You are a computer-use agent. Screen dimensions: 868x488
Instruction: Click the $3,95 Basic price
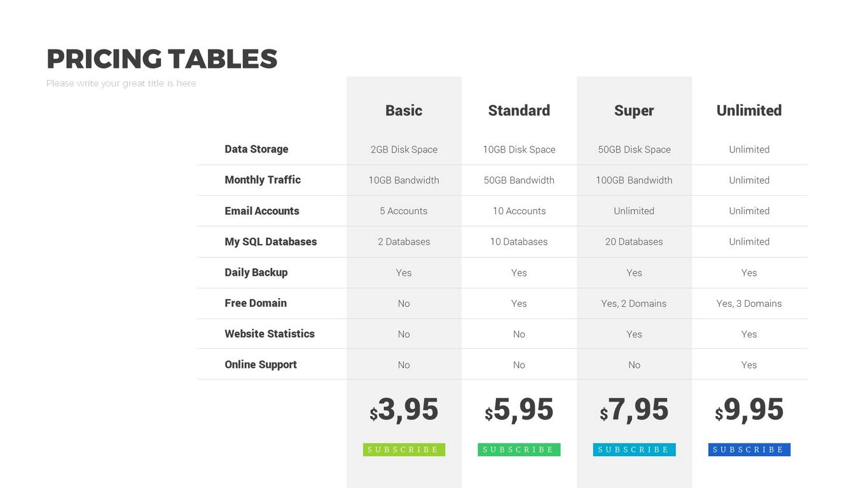click(x=404, y=410)
